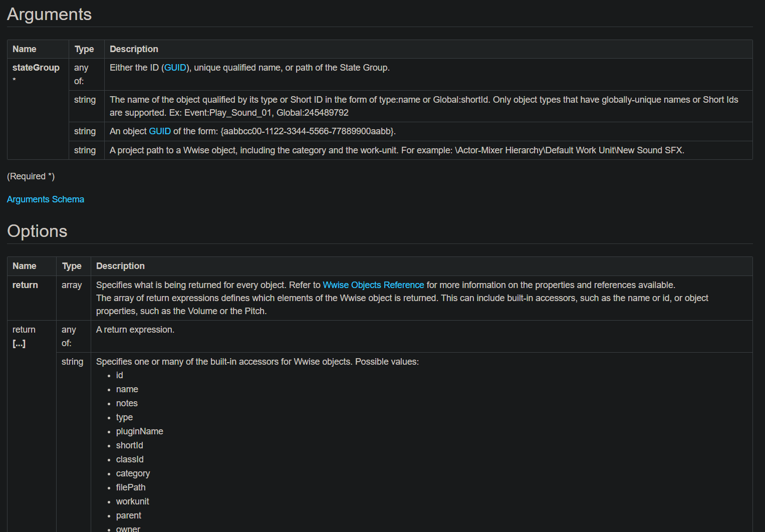Click the Options section heading
The width and height of the screenshot is (765, 532).
pyautogui.click(x=37, y=231)
